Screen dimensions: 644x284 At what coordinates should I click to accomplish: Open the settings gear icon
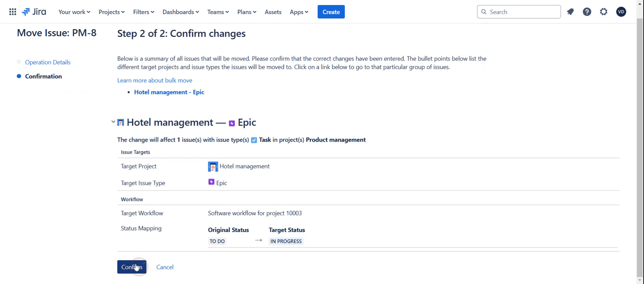pos(604,12)
